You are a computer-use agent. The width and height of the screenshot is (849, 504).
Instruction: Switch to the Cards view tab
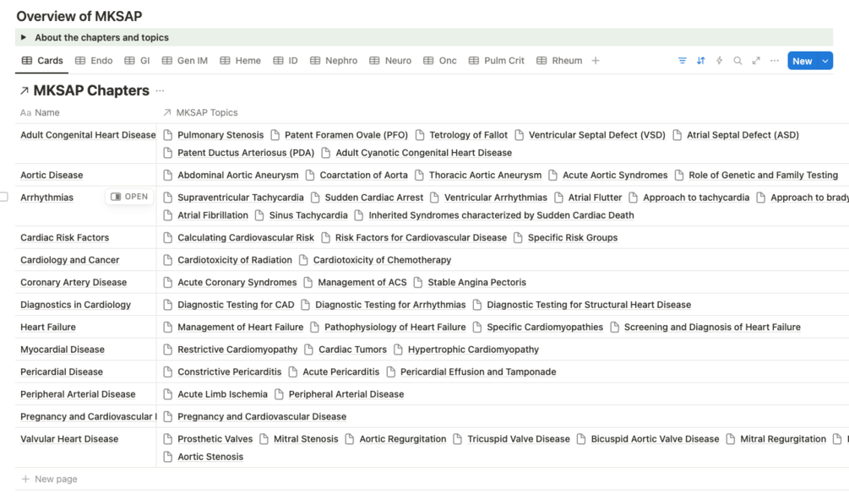[x=42, y=61]
